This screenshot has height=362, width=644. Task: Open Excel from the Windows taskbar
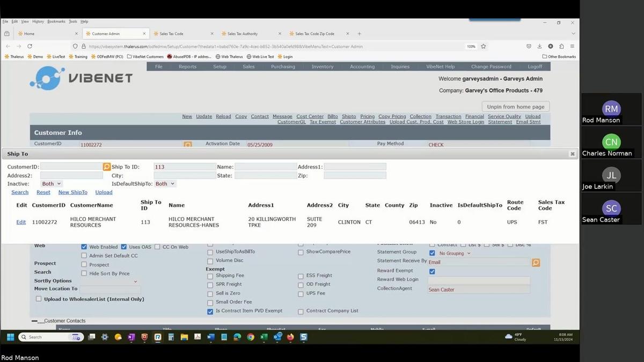(x=264, y=337)
